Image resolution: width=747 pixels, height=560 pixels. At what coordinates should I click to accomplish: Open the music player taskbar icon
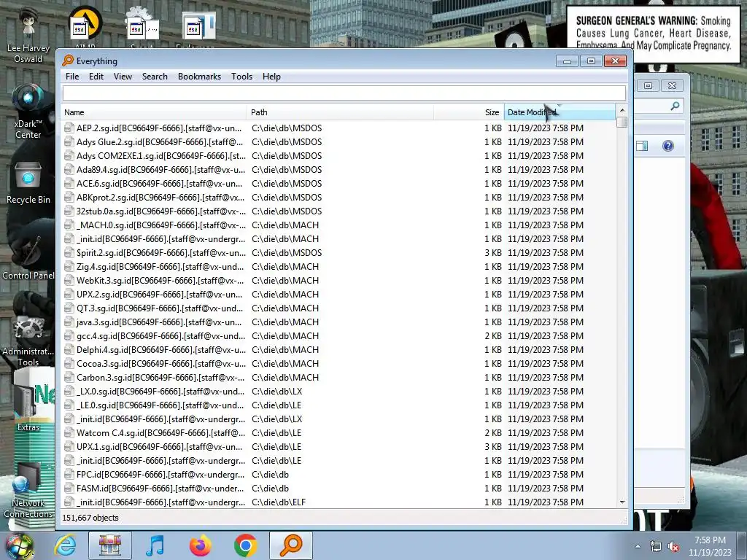(x=155, y=545)
